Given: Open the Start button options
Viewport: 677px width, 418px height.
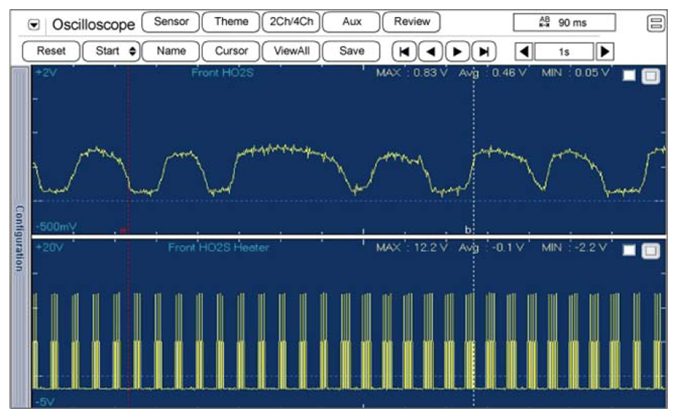Looking at the screenshot, I should tap(110, 50).
